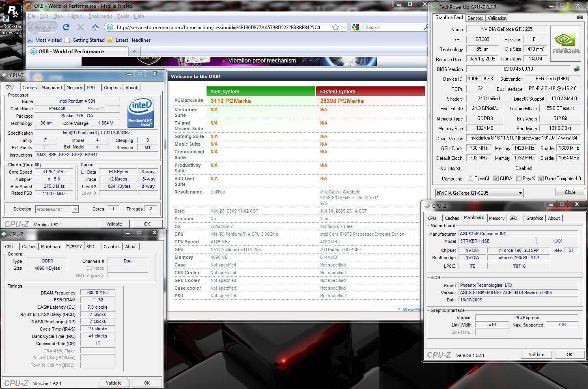Viewport: 588px width, 389px height.
Task: Click Validate in the CPU-Z CPU window
Action: pyautogui.click(x=114, y=224)
